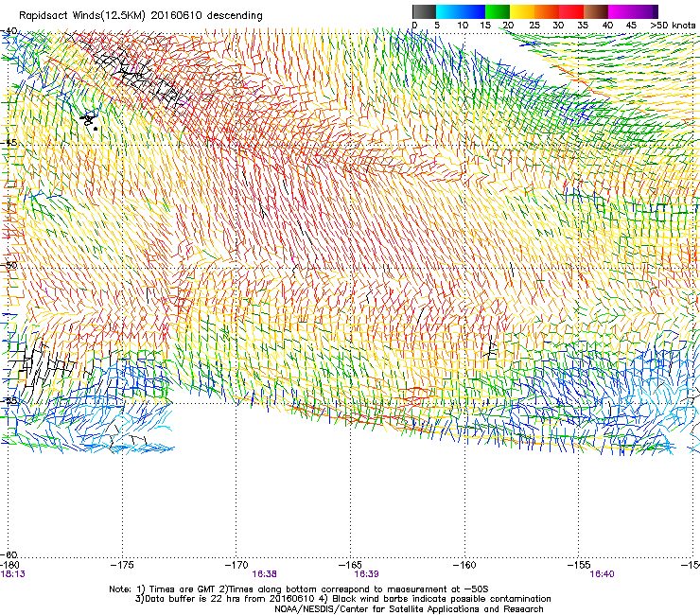The image size is (700, 615).
Task: Click the red 30-35 knots legend swatch
Action: point(571,11)
